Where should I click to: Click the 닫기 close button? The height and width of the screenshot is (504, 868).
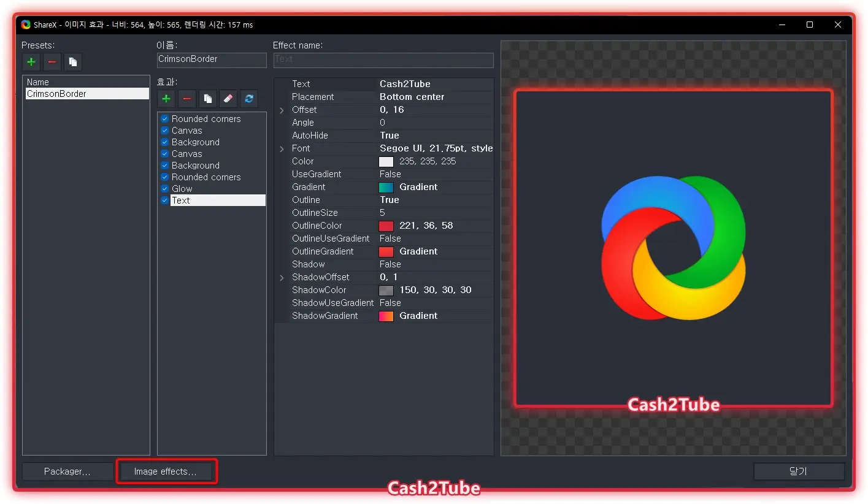coord(799,472)
